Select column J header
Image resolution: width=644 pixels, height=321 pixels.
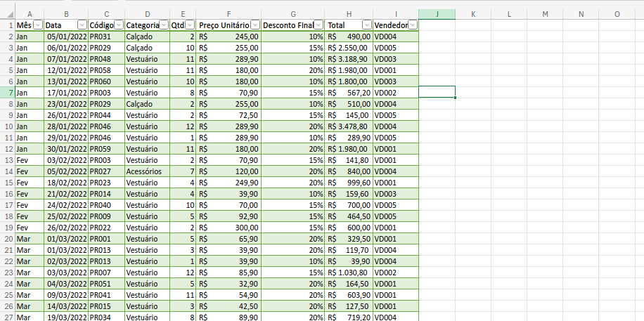point(437,14)
